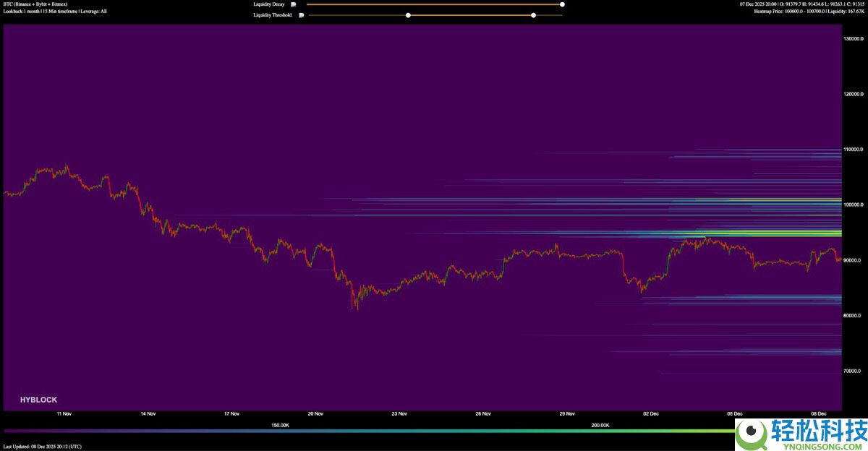Viewport: 868px width, 451px height.
Task: Click the Liquidity Threshold info icon
Action: coord(302,15)
